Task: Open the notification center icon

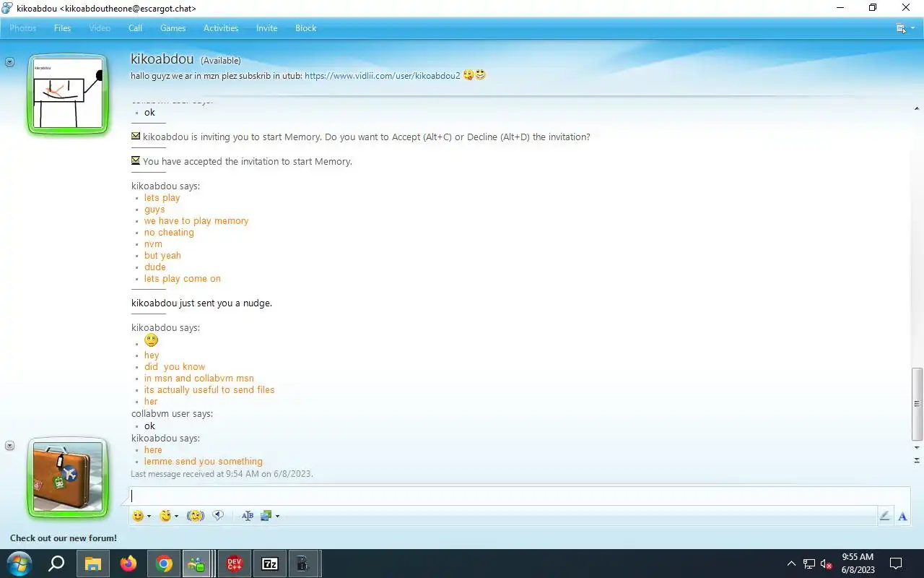Action: (896, 564)
